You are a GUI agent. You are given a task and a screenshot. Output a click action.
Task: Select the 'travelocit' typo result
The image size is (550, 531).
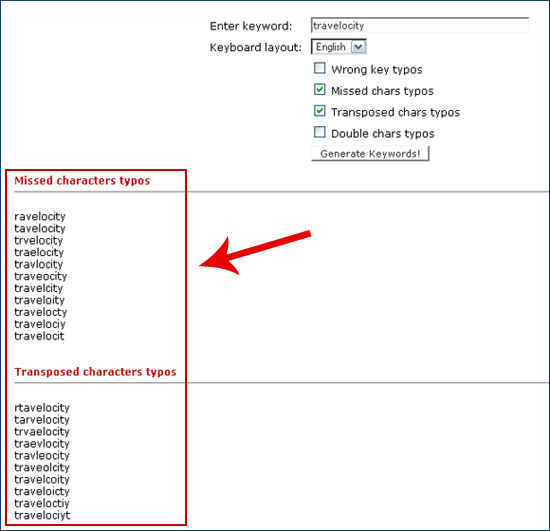coord(39,336)
